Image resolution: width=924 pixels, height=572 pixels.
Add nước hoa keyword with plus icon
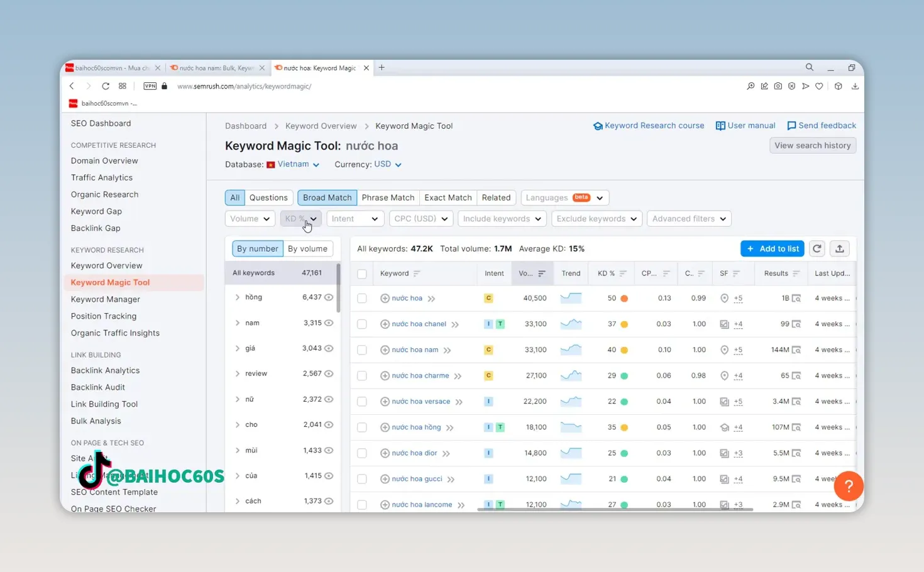(x=385, y=298)
